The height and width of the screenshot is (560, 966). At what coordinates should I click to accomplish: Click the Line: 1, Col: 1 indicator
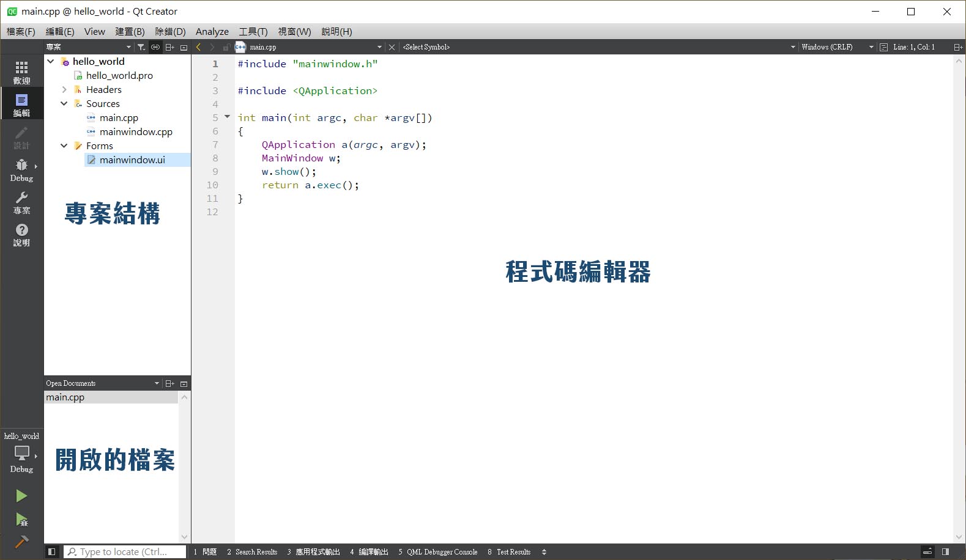point(913,47)
